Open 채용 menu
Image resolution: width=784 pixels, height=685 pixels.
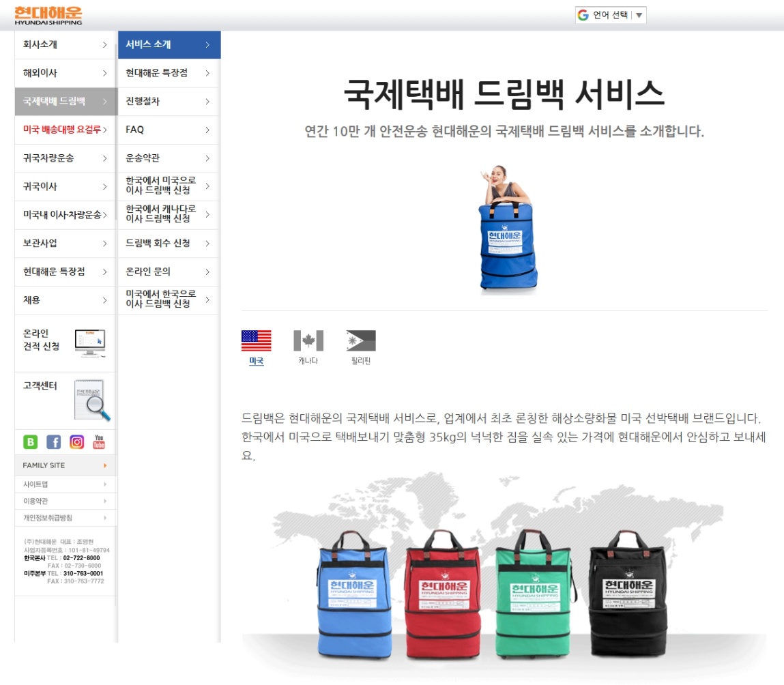point(65,300)
